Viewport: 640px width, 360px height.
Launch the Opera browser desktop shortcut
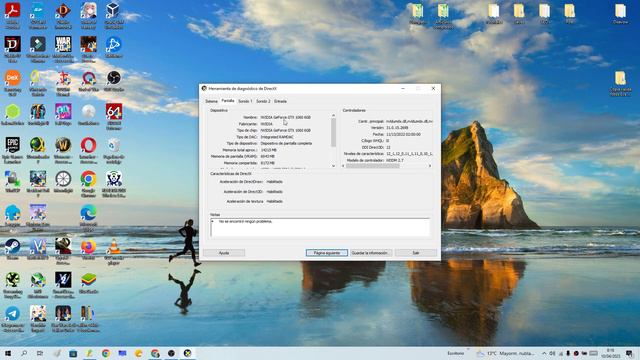[x=88, y=145]
